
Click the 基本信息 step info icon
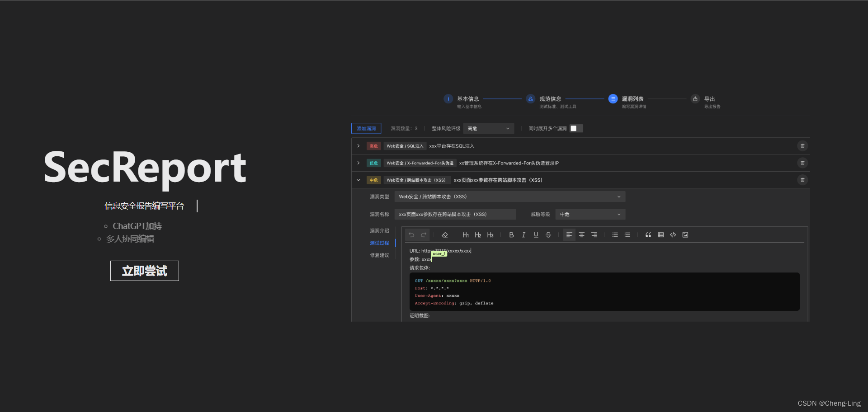pos(448,99)
